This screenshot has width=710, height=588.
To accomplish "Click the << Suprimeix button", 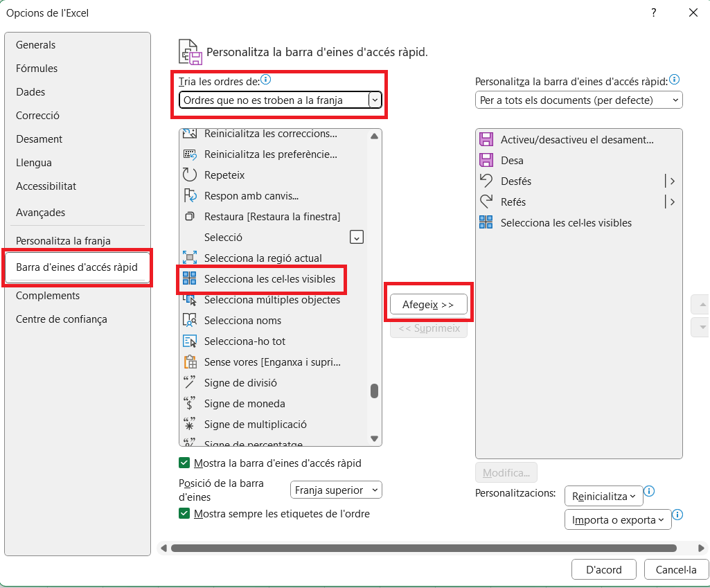I will click(x=429, y=328).
